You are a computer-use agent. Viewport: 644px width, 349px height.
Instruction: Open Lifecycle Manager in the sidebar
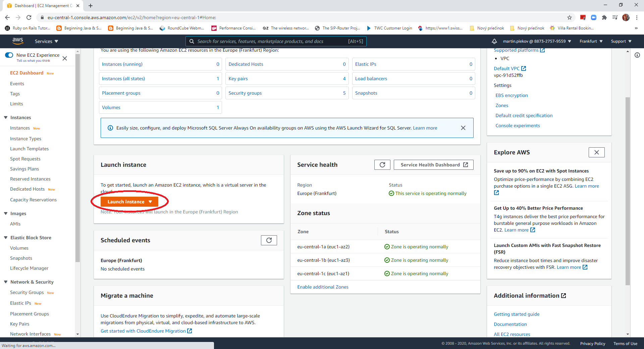click(x=29, y=268)
